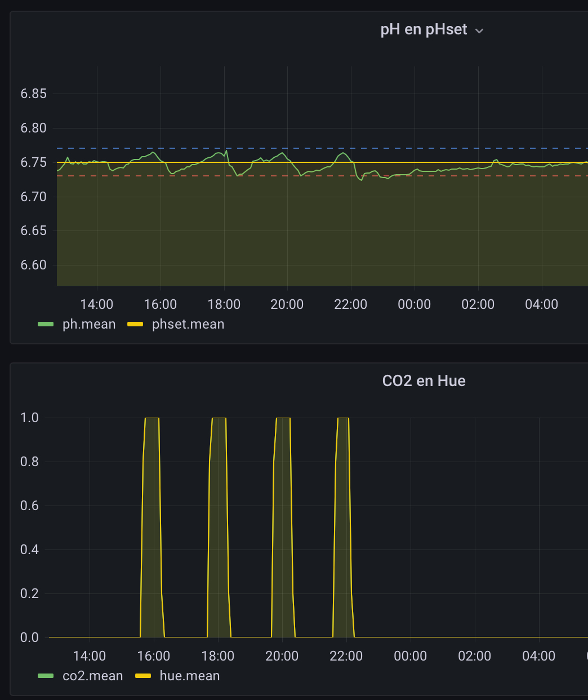Open the color picker for co2.mean
Image resolution: width=588 pixels, height=700 pixels.
pyautogui.click(x=46, y=676)
